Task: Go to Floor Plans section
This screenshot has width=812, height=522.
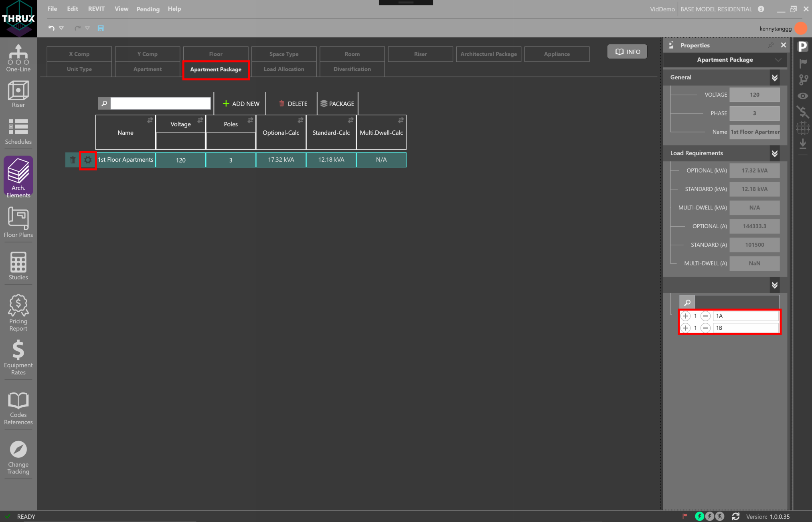Action: pos(18,222)
